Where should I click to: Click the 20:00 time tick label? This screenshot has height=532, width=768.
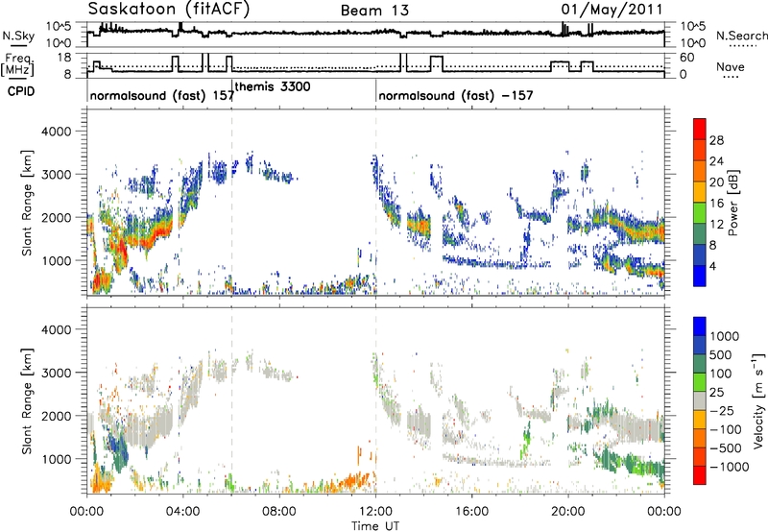[568, 512]
